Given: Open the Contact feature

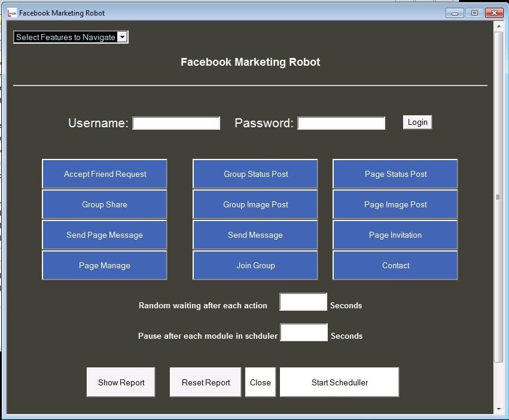Looking at the screenshot, I should coord(395,265).
